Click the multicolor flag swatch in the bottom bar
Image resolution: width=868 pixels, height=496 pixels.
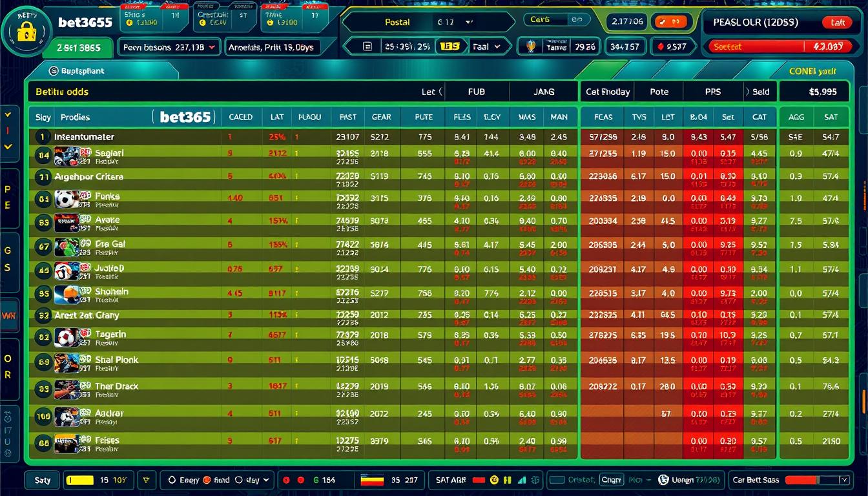pyautogui.click(x=371, y=480)
